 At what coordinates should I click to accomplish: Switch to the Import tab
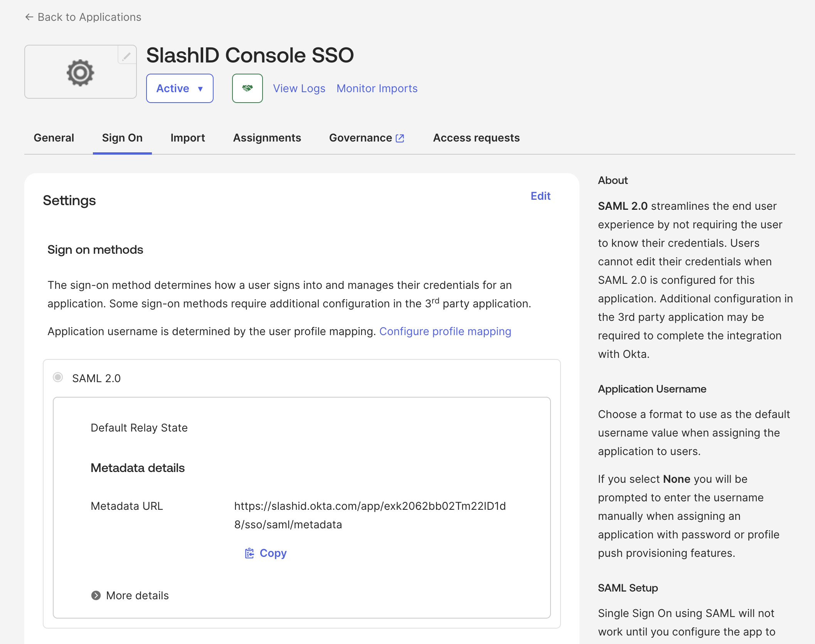[187, 138]
